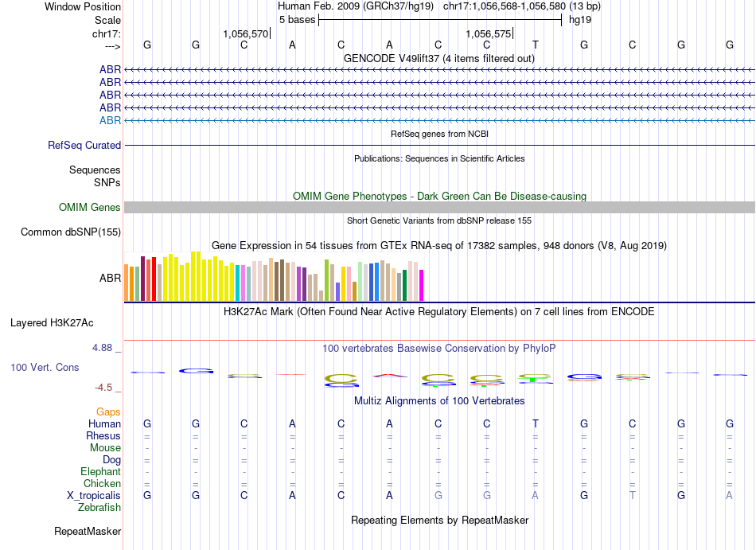This screenshot has height=550, width=756.
Task: Open the OMIM Gene Phenotypes track title
Action: click(439, 196)
